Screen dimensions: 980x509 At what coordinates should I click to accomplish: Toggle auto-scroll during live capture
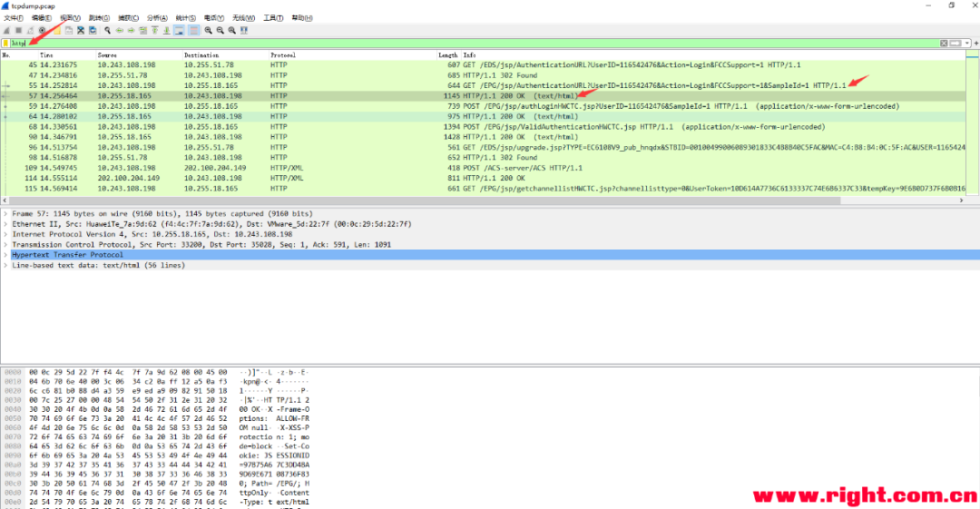click(180, 30)
